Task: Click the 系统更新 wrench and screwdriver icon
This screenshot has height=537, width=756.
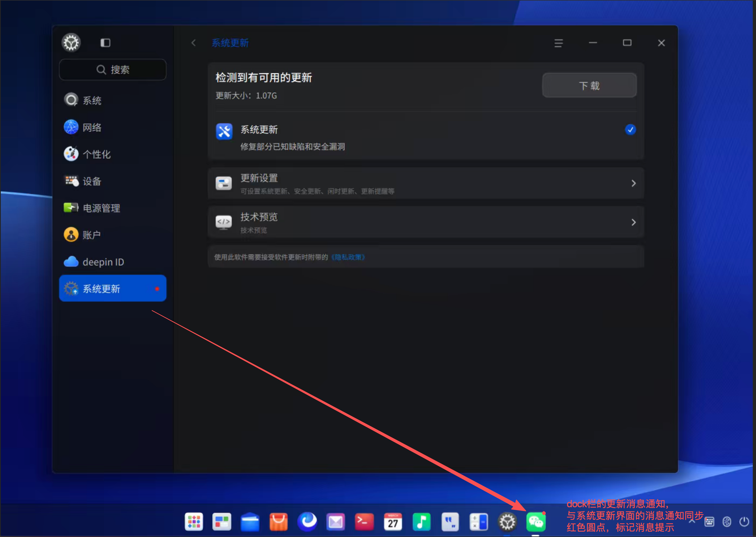Action: pos(224,132)
